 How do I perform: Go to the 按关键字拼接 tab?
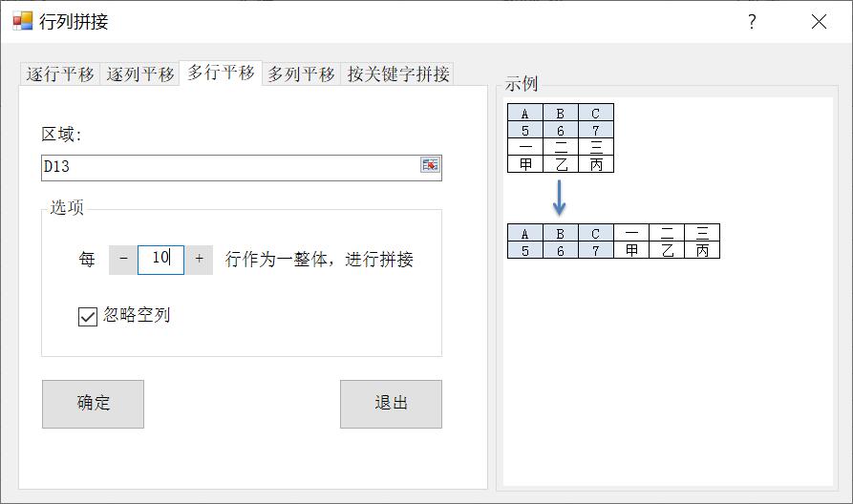tap(397, 73)
